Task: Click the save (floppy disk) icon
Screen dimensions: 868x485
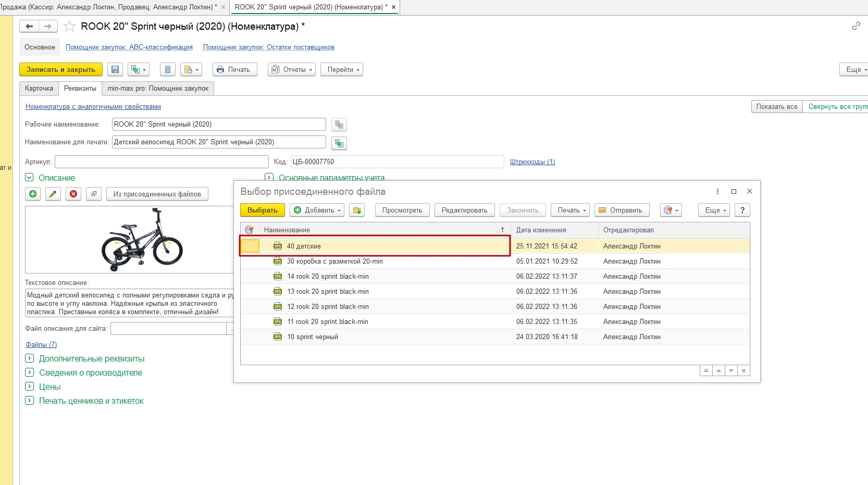Action: pyautogui.click(x=116, y=69)
